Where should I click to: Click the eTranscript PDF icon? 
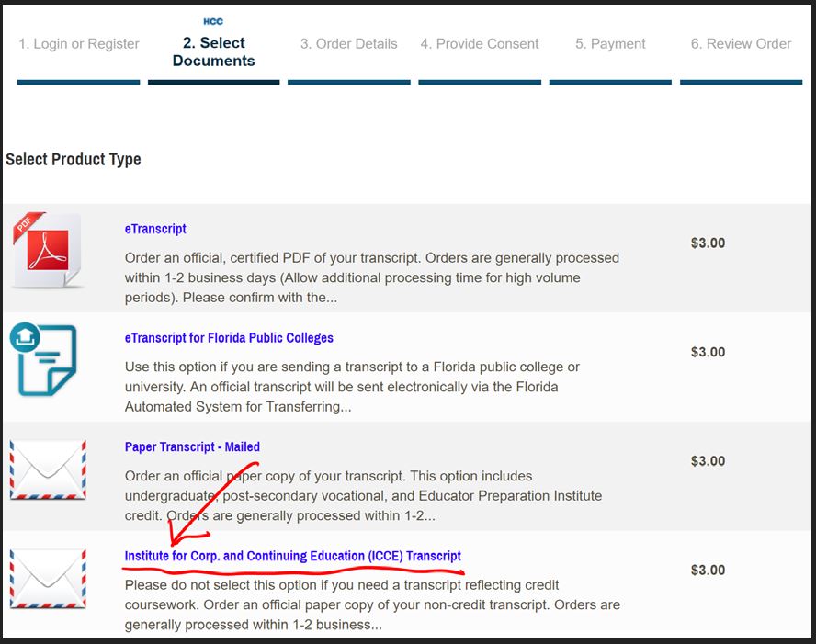[x=48, y=251]
